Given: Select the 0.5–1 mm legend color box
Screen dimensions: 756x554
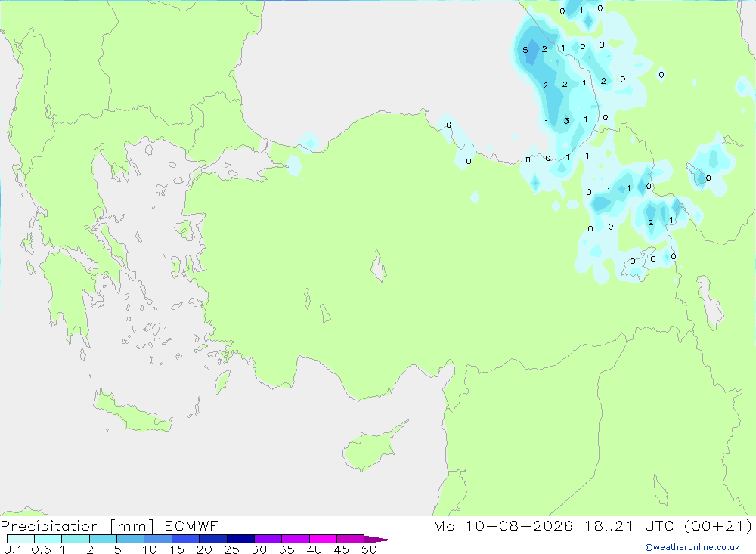Looking at the screenshot, I should pyautogui.click(x=48, y=539).
